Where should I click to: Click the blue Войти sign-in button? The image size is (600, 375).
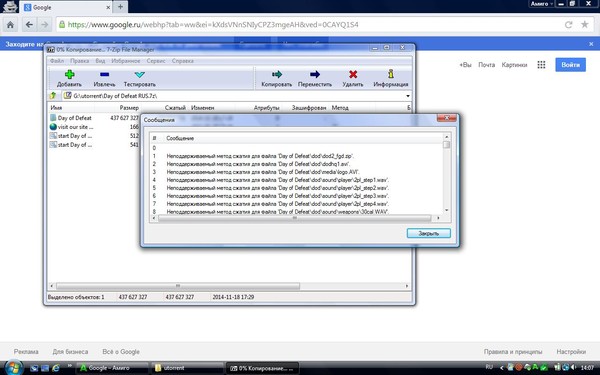571,65
